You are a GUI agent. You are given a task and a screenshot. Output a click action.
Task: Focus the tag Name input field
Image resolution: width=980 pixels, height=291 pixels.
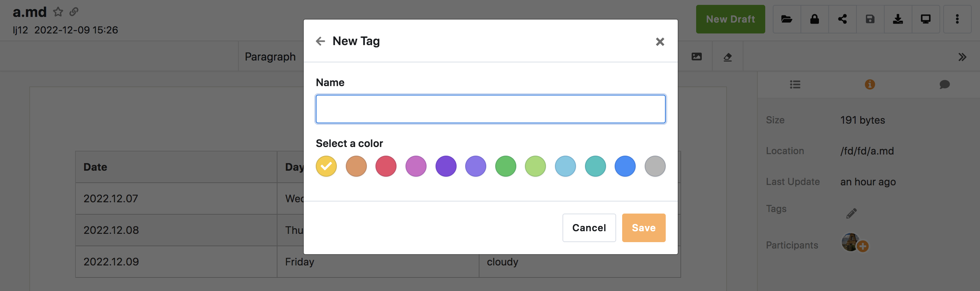490,109
